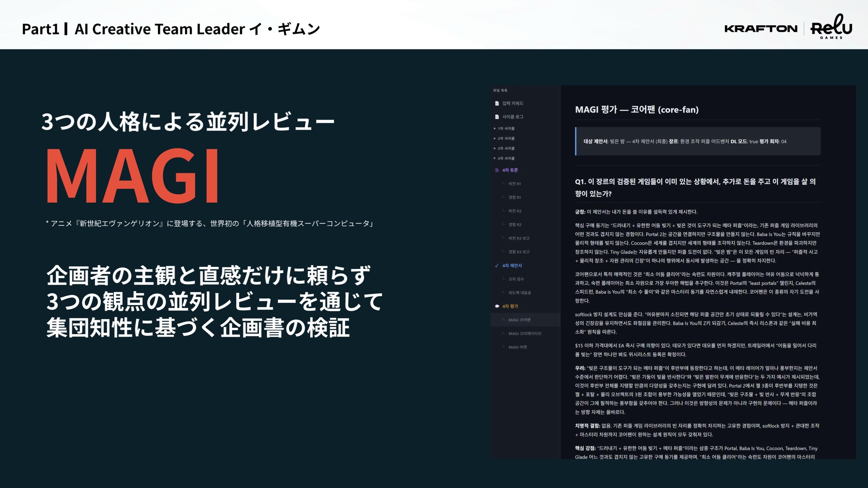The height and width of the screenshot is (488, 868).
Task: Click the paragraph starting with 치명적 결함:
Action: coord(697,430)
